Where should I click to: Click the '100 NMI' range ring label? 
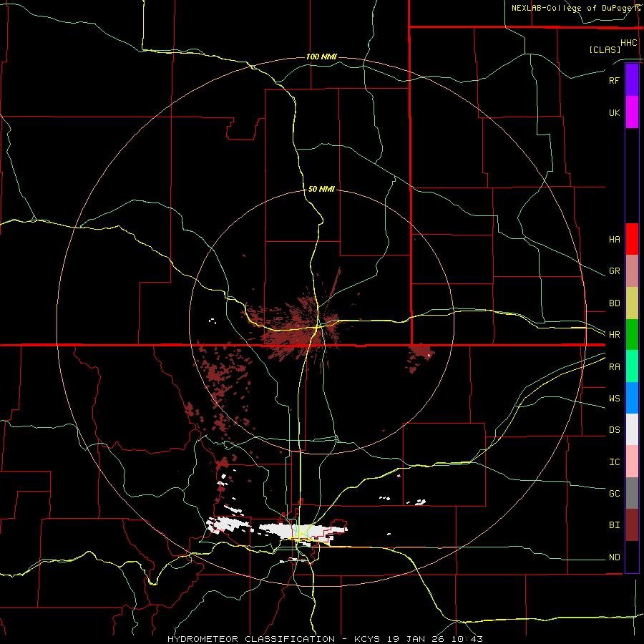[x=321, y=57]
